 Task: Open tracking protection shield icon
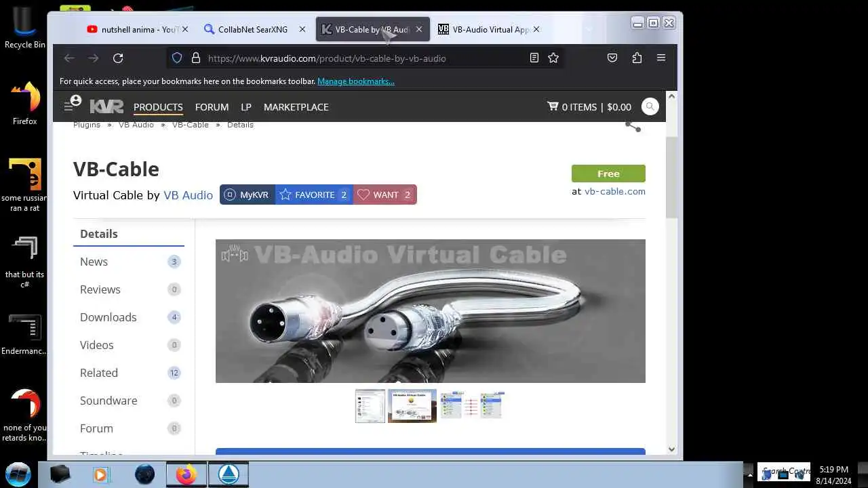coord(177,58)
